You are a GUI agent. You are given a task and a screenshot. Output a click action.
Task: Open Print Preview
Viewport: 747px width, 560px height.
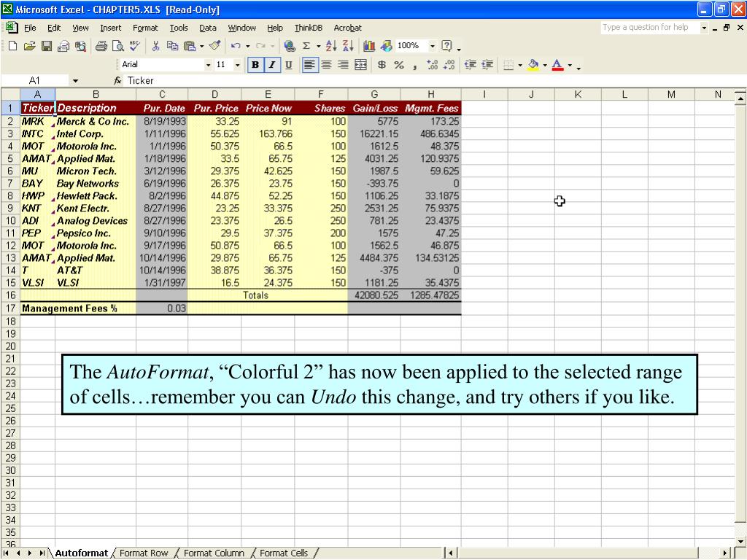click(x=117, y=46)
